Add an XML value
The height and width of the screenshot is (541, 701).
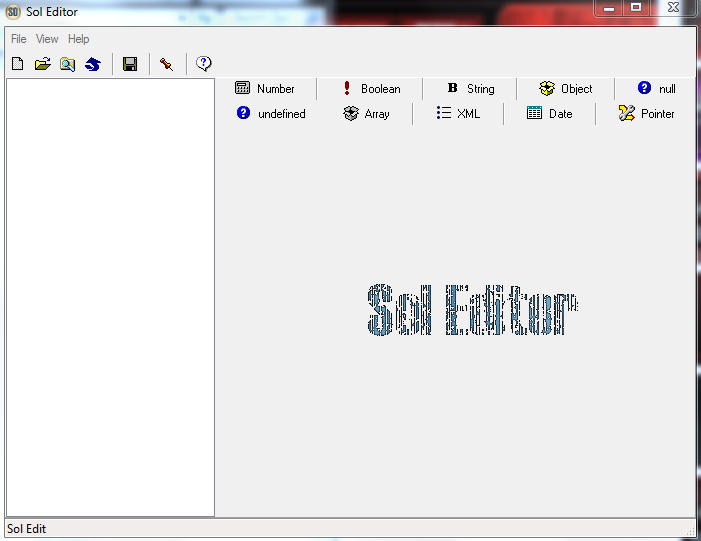click(x=458, y=114)
